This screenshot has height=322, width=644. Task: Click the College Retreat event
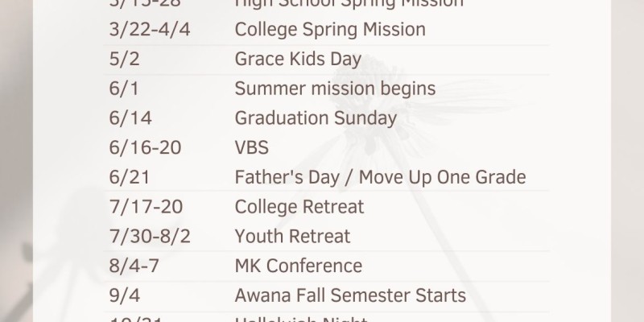tap(299, 207)
